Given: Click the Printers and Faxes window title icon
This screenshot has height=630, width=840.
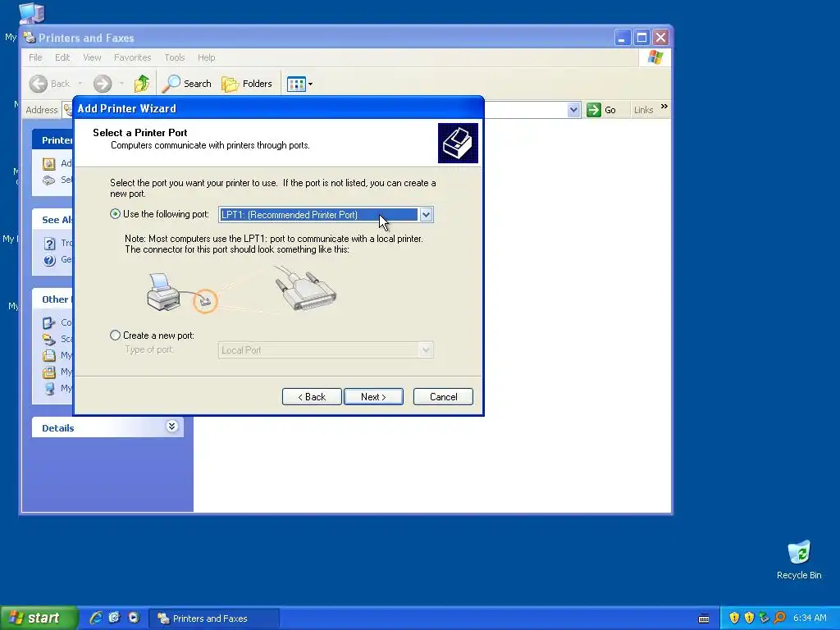Looking at the screenshot, I should 30,38.
